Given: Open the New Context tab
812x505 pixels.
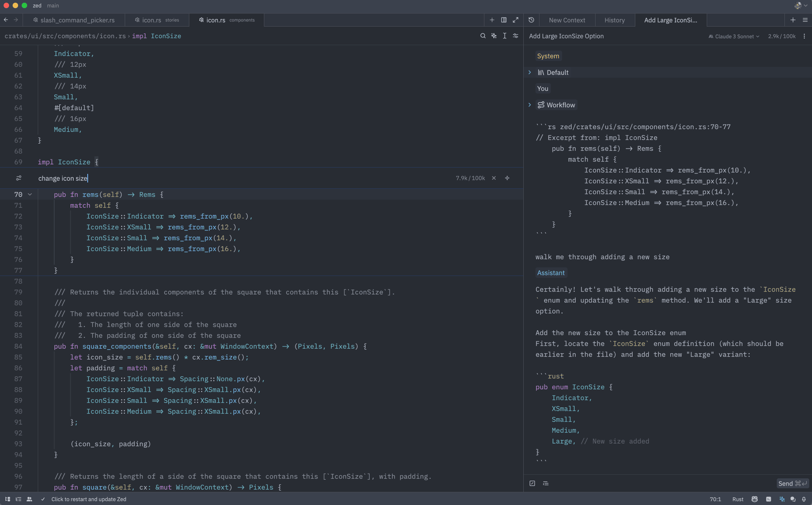Looking at the screenshot, I should tap(567, 20).
